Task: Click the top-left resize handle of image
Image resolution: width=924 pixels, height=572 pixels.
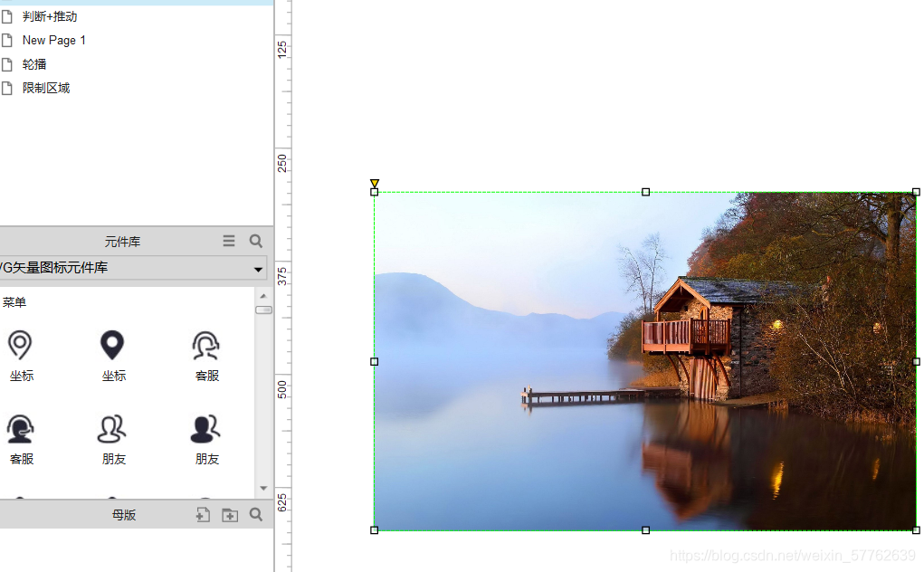Action: coord(374,192)
